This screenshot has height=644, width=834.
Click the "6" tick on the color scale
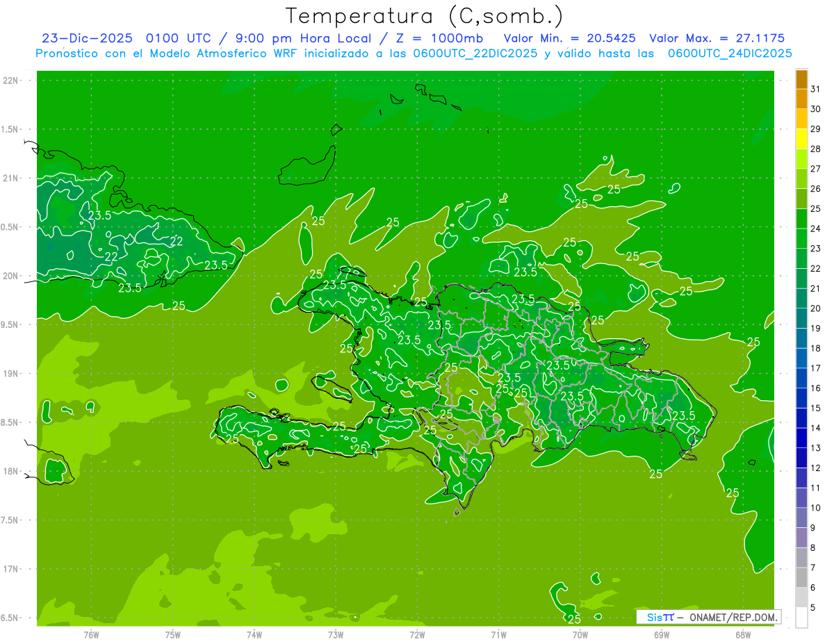pyautogui.click(x=813, y=588)
